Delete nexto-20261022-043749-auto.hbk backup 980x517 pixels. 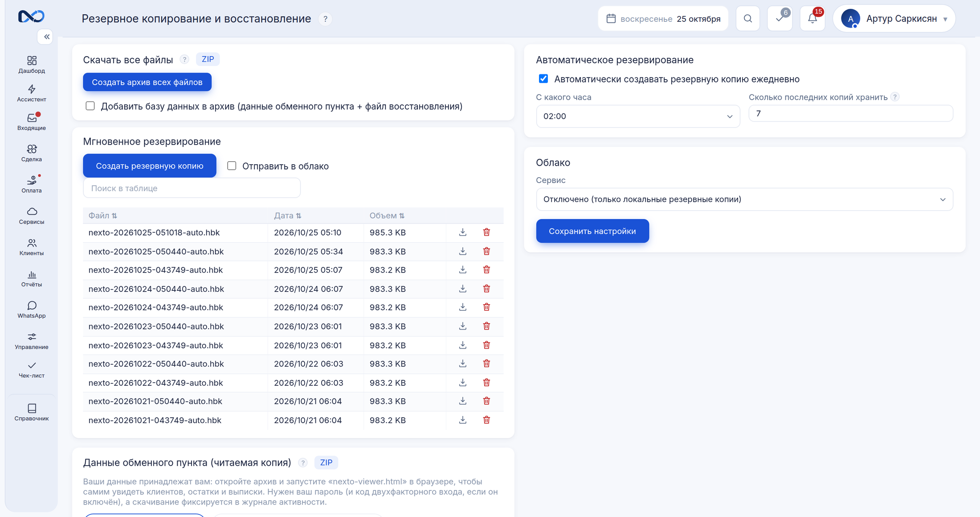point(486,383)
